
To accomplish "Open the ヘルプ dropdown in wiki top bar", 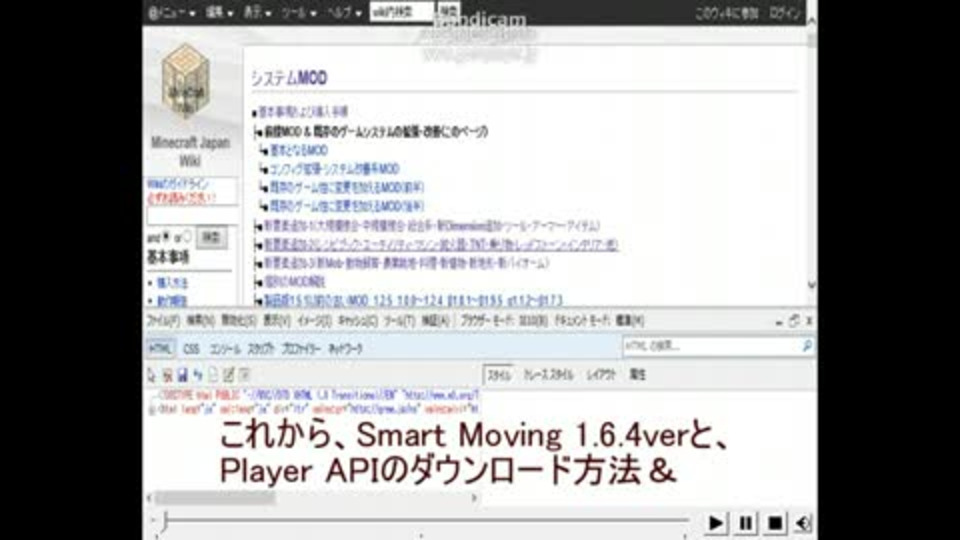I will (343, 12).
